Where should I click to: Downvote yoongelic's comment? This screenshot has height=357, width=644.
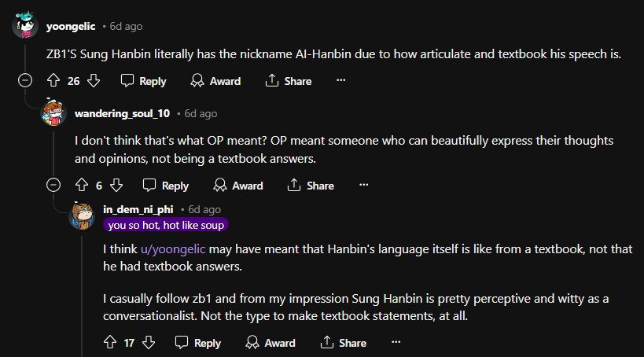(x=94, y=80)
